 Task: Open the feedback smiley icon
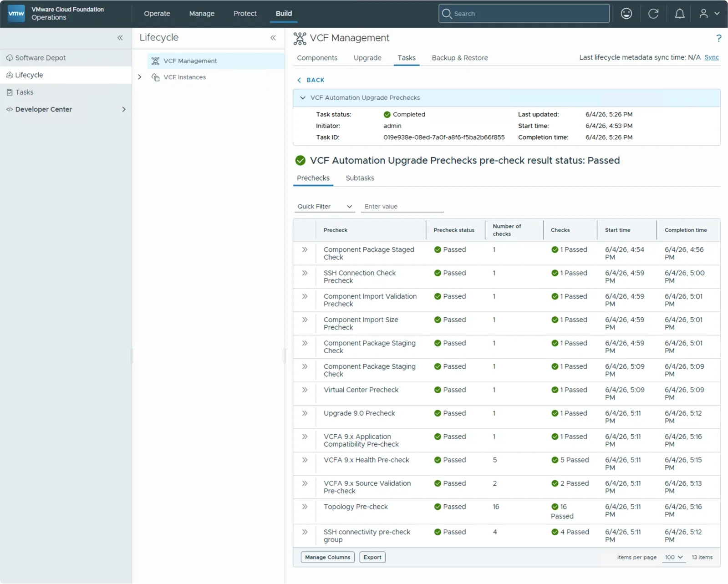[626, 14]
